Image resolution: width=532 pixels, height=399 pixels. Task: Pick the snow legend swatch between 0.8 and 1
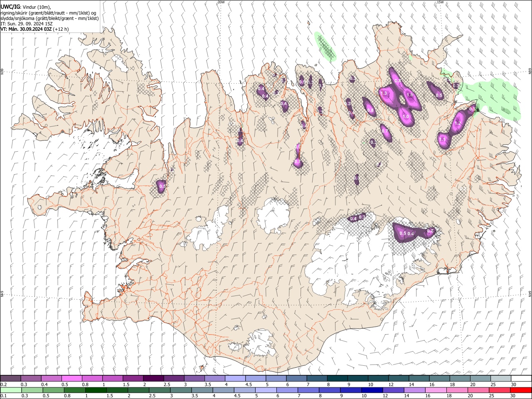coord(92,378)
